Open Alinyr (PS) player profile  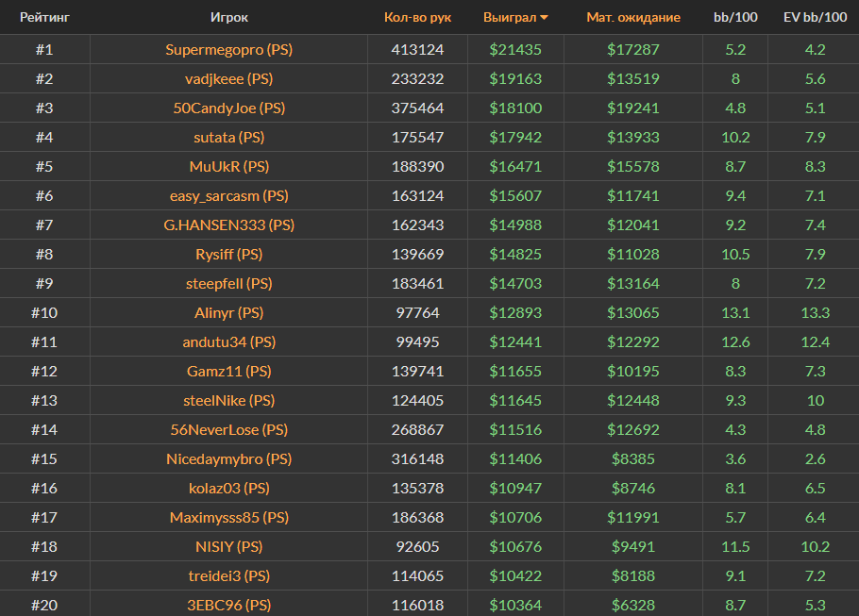228,312
